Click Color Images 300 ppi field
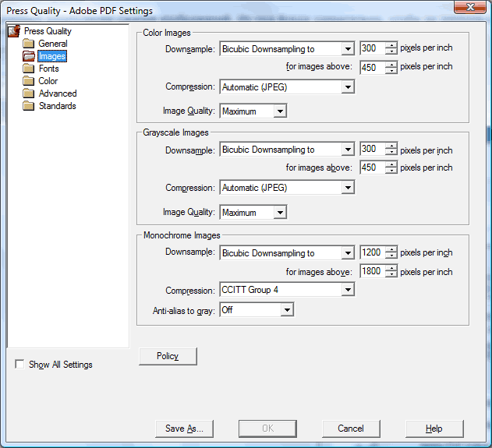This screenshot has height=448, width=492. (x=373, y=48)
